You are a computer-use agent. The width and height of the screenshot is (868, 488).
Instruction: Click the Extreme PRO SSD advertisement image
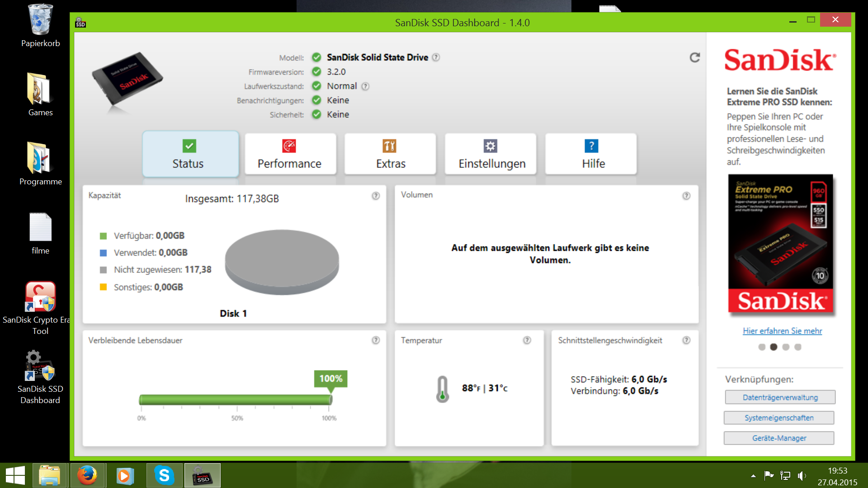tap(780, 244)
